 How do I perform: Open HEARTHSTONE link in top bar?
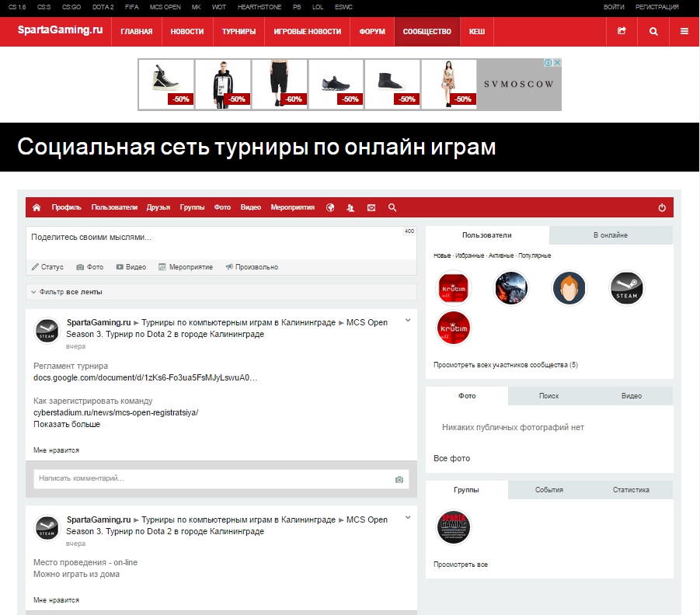point(259,7)
